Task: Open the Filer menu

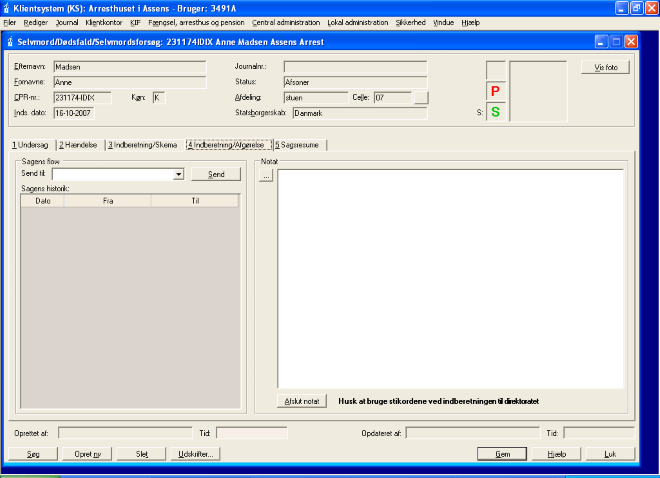Action: coord(10,22)
